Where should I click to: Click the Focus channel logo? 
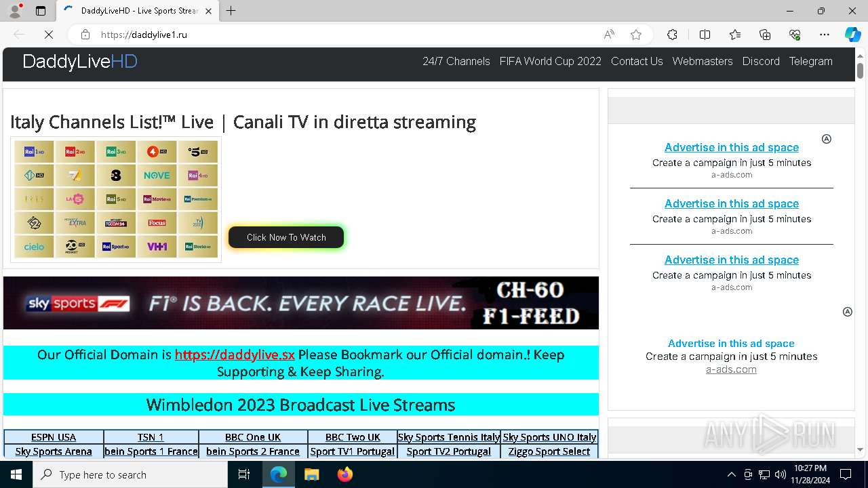[157, 223]
